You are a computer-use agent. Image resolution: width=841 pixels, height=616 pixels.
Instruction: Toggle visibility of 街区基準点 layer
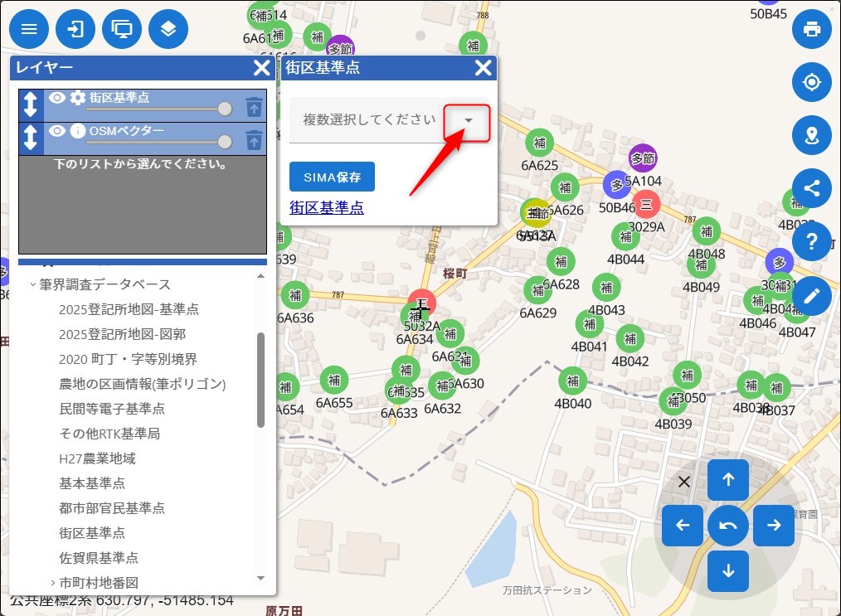[56, 98]
